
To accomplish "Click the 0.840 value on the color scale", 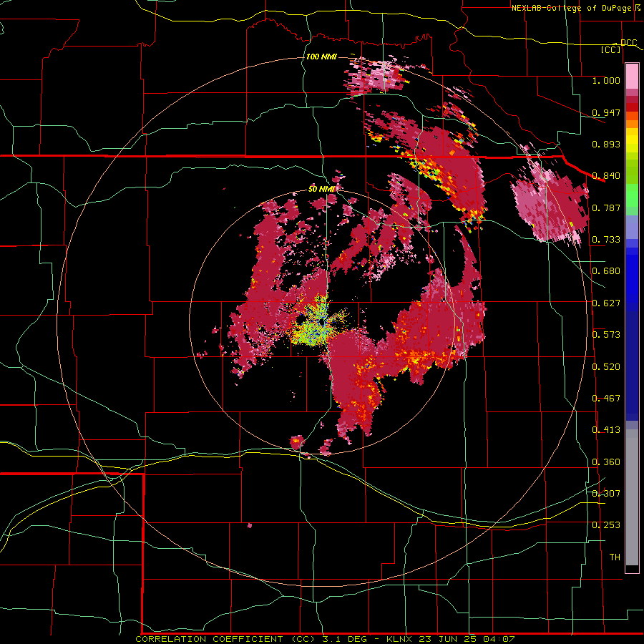I will [x=606, y=176].
